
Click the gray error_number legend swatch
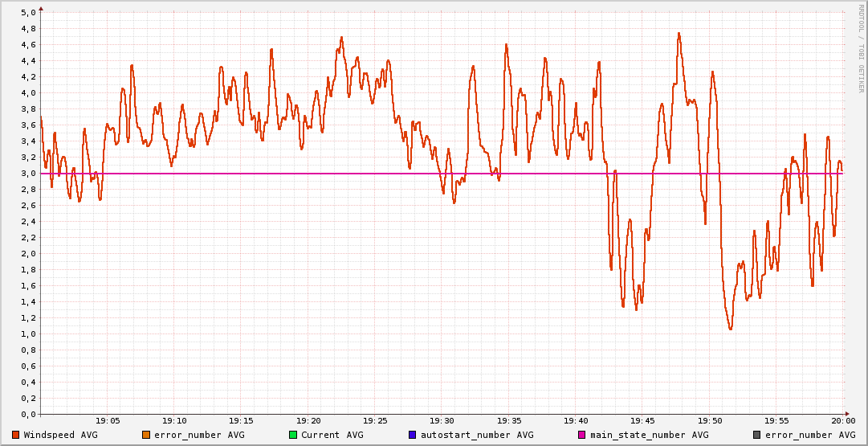coord(756,435)
